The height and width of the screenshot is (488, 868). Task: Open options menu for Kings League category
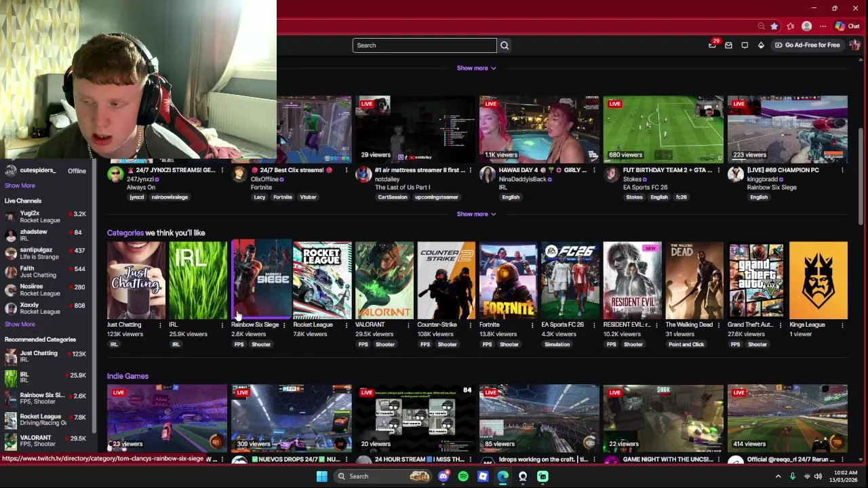(x=842, y=325)
